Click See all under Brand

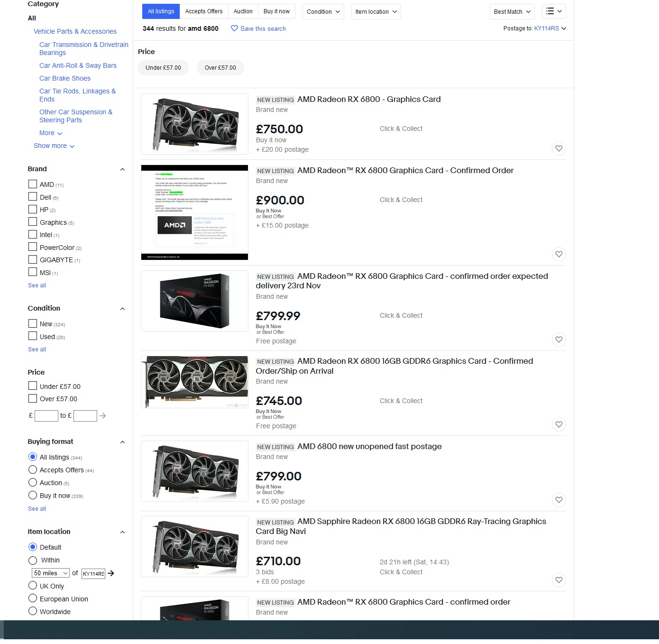37,285
